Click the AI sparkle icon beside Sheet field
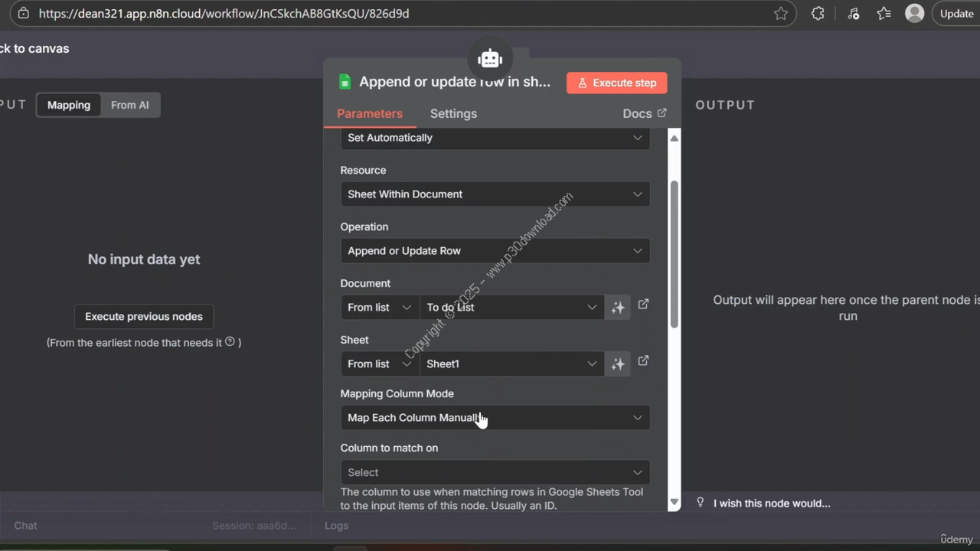Screen dimensions: 980x551 617,364
